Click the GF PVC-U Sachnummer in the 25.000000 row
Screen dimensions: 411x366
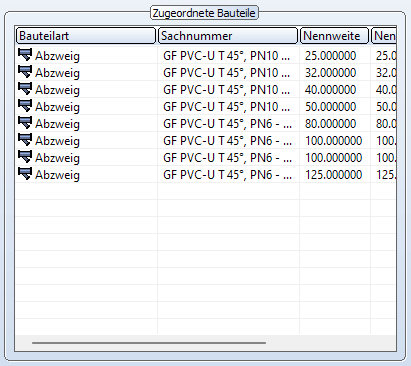[227, 56]
